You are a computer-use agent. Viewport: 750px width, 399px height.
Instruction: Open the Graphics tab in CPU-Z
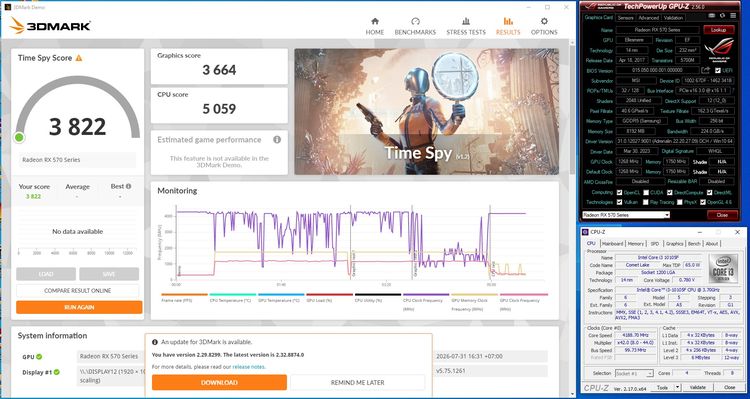click(x=674, y=244)
